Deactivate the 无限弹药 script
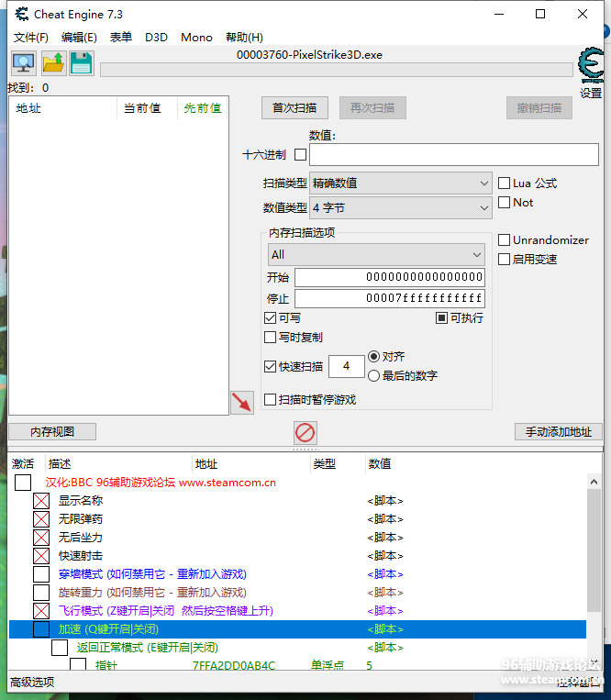Viewport: 611px width, 700px height. (41, 519)
